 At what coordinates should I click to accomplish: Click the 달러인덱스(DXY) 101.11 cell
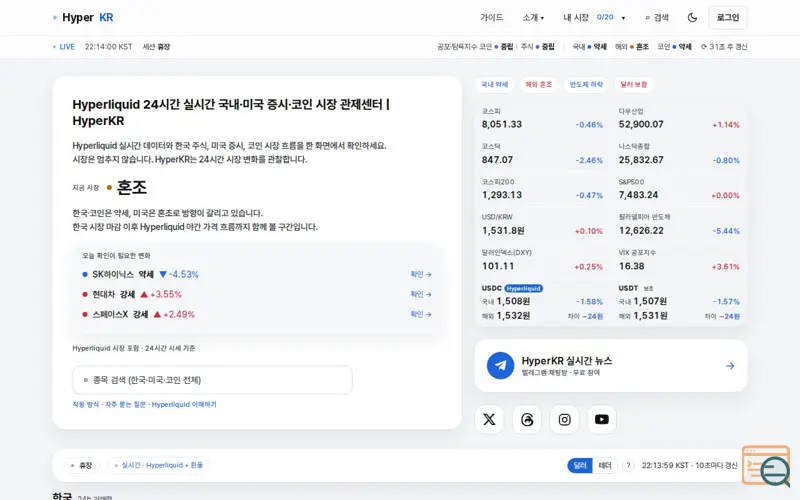[x=542, y=260]
